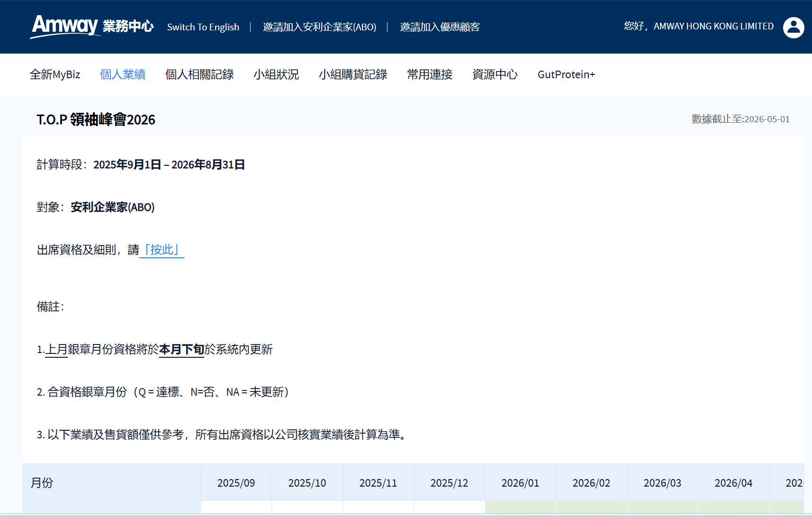The image size is (812, 517).
Task: Click the 月份 table header
Action: [112, 482]
